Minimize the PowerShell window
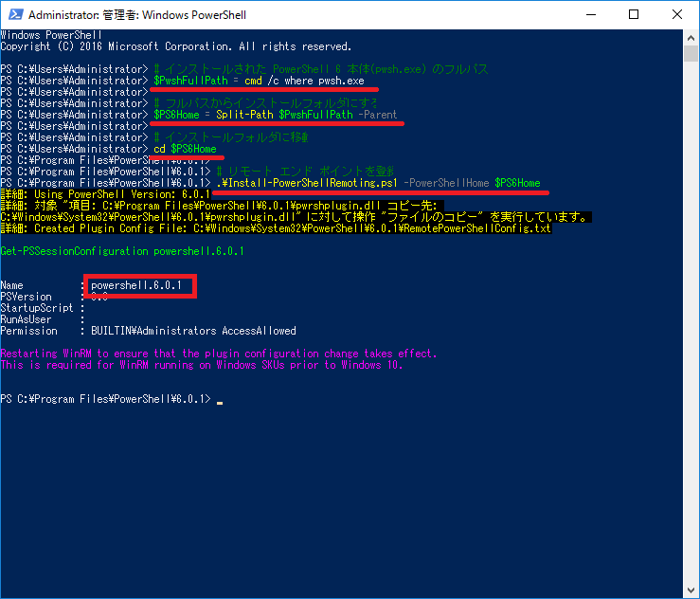Viewport: 700px width, 599px height. (x=591, y=14)
